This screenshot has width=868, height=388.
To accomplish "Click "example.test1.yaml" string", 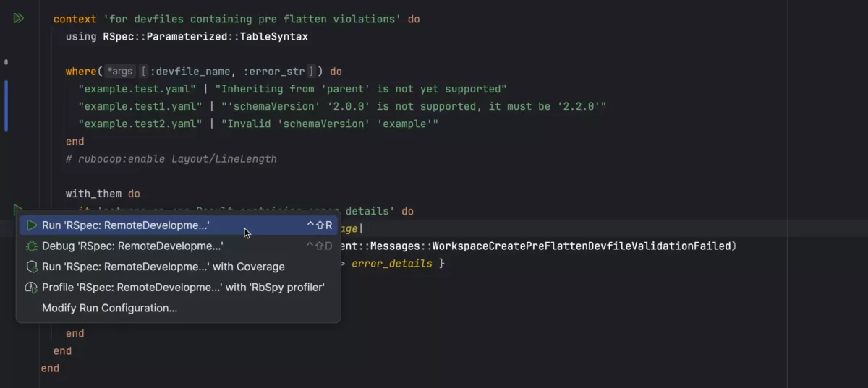I will coord(140,106).
